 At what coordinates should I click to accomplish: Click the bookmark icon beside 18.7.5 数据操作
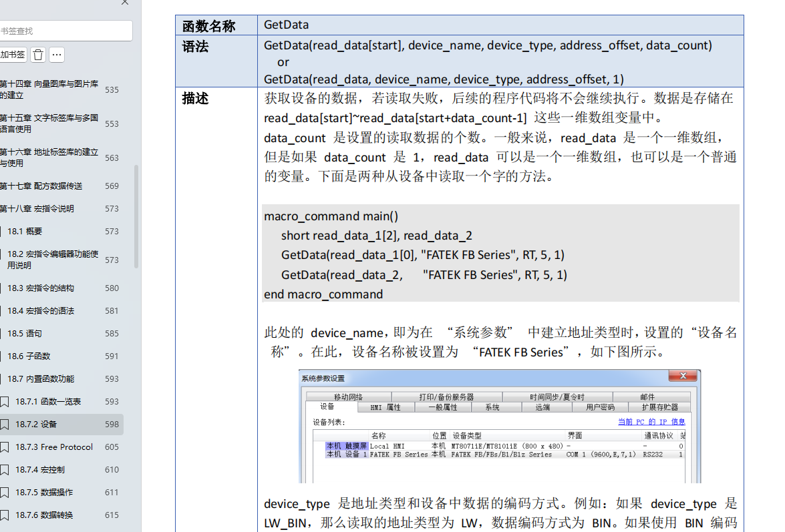coord(5,493)
